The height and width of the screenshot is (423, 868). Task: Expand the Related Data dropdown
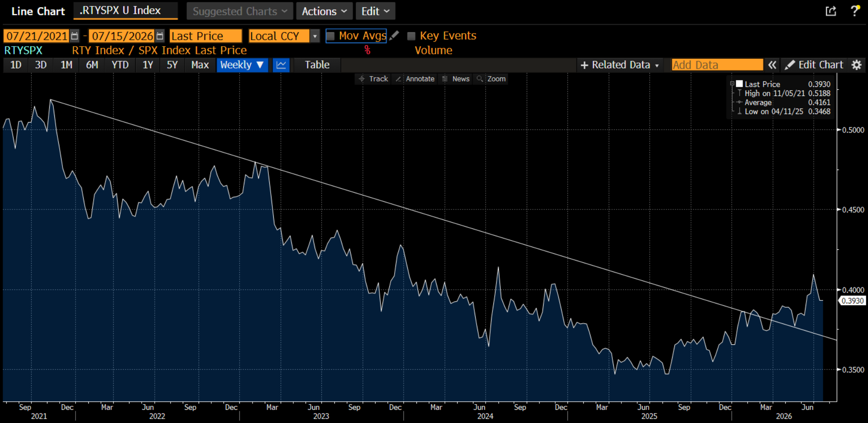tap(620, 65)
